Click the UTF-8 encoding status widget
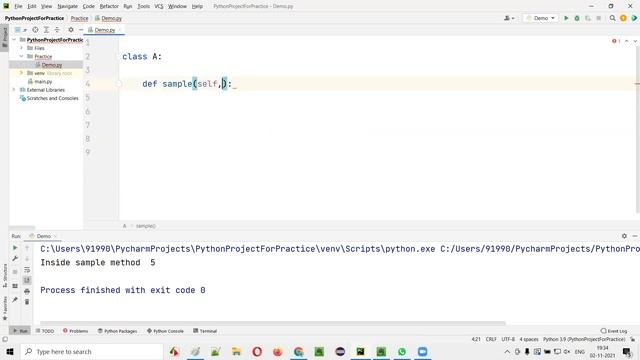 tap(508, 339)
